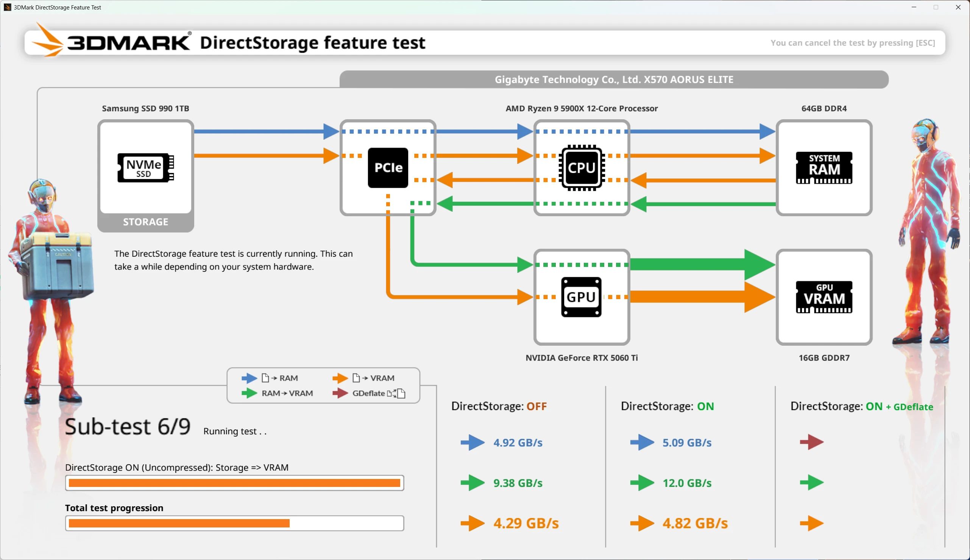Click the GPU chip icon
This screenshot has height=560, width=970.
[x=581, y=297]
